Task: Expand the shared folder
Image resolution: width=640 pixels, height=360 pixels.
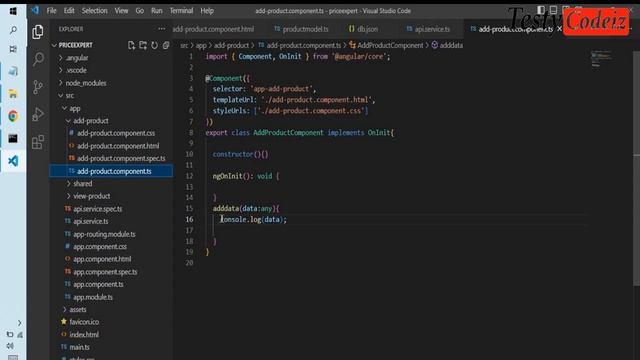Action: pyautogui.click(x=83, y=184)
